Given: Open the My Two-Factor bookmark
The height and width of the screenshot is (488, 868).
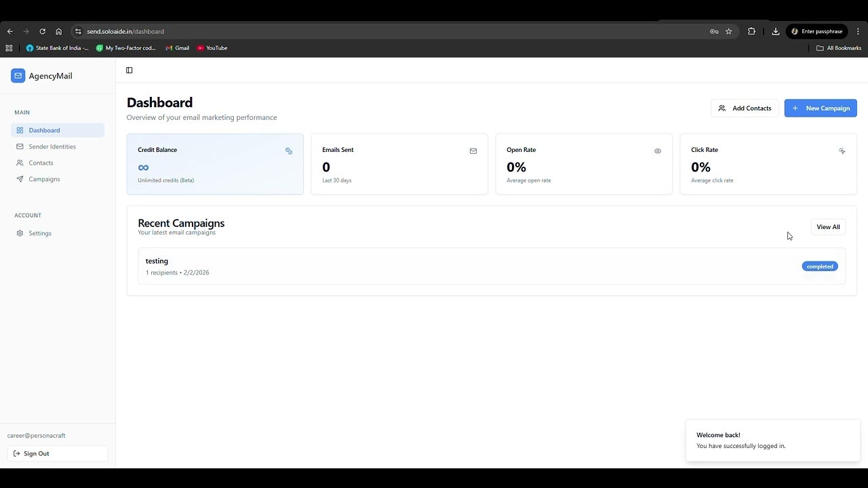Looking at the screenshot, I should pyautogui.click(x=126, y=48).
